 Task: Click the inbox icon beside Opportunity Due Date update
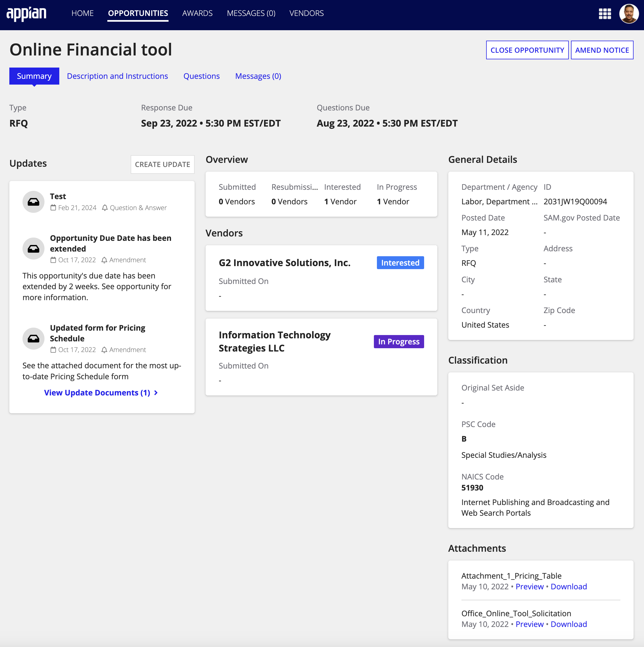33,249
